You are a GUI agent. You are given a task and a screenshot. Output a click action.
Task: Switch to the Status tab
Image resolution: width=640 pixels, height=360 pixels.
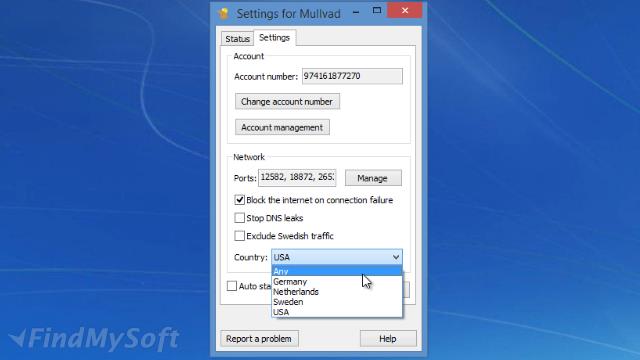[237, 39]
